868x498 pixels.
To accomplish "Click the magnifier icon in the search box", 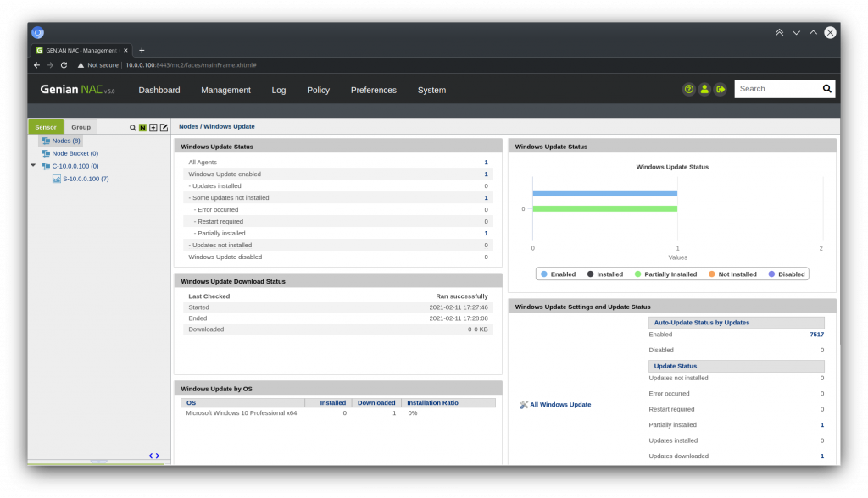I will click(826, 89).
